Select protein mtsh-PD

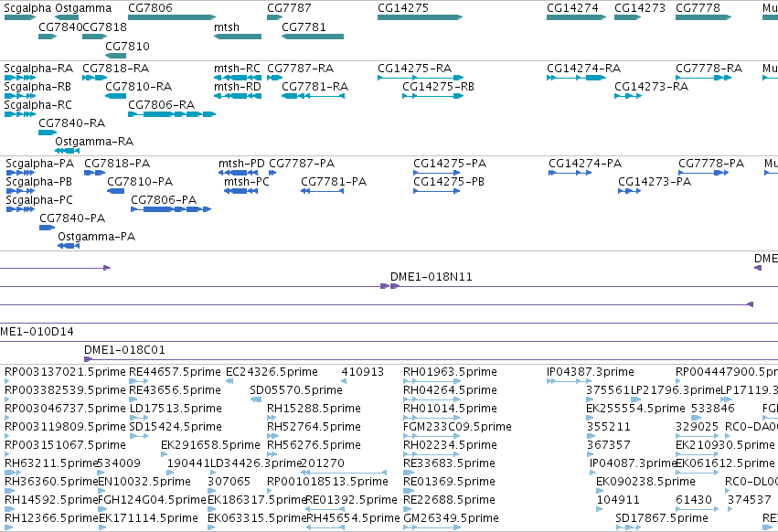coord(241,164)
